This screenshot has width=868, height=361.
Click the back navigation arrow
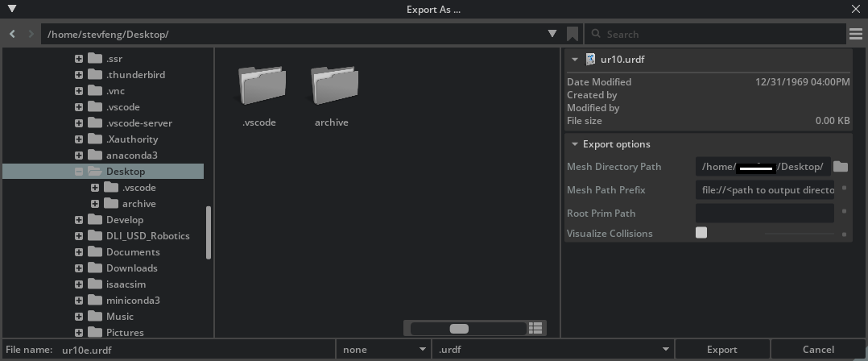13,34
